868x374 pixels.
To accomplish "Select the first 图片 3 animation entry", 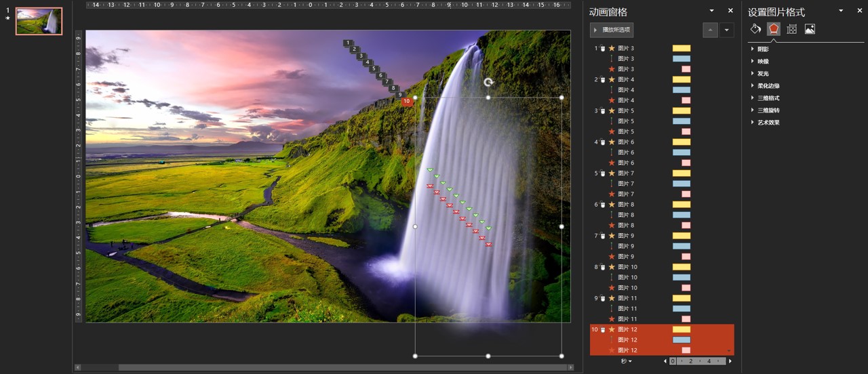I will pos(626,48).
